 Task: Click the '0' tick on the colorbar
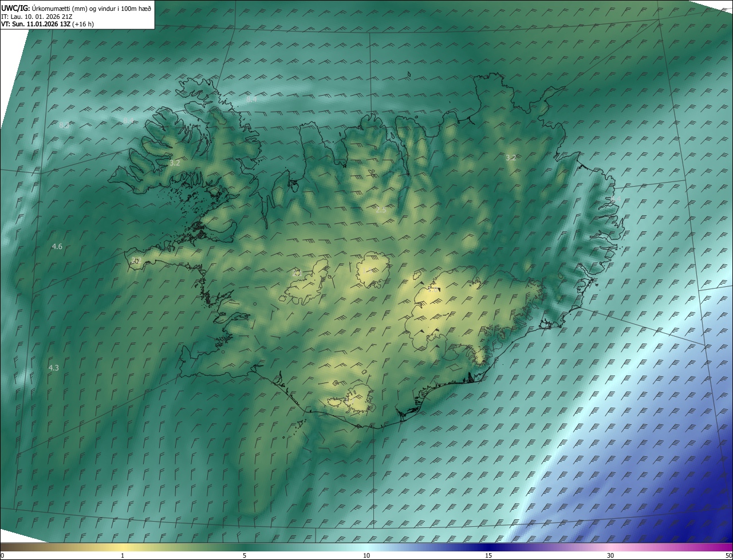[2, 555]
